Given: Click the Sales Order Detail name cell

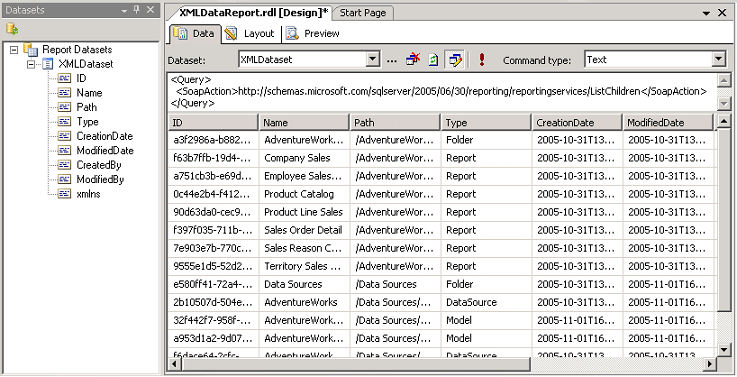Looking at the screenshot, I should pos(305,230).
